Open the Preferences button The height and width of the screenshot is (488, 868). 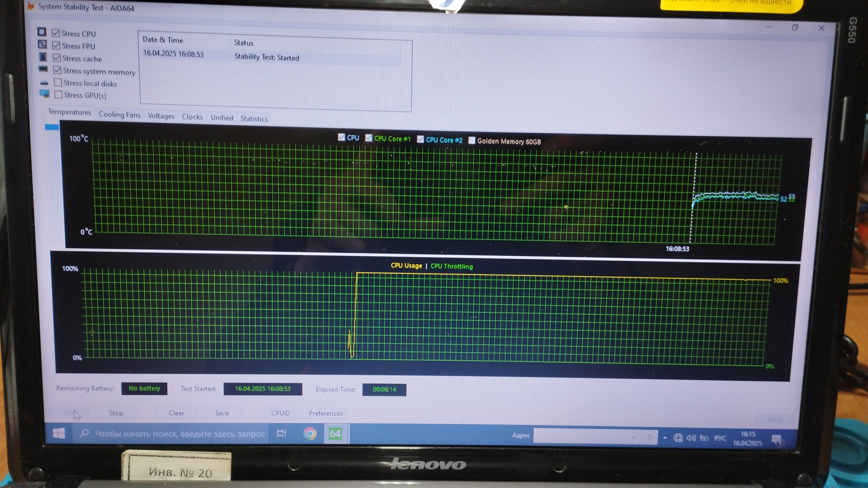pos(325,413)
